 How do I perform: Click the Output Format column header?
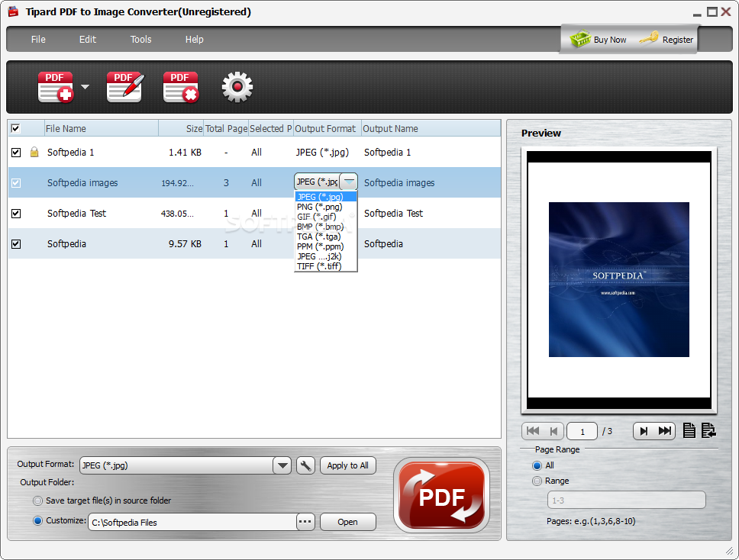[x=328, y=129]
